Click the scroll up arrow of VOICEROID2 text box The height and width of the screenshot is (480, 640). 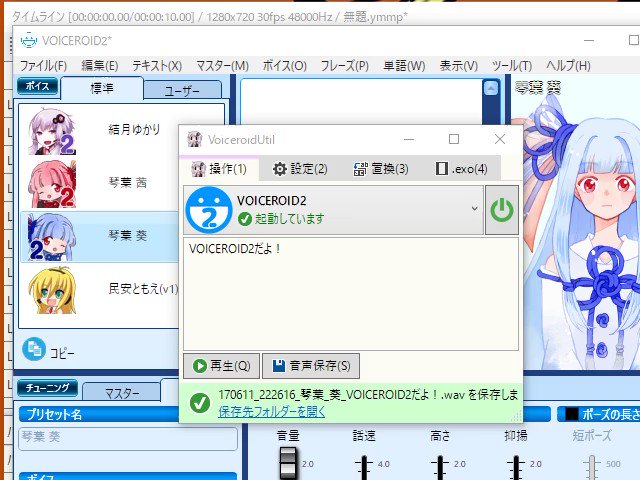[x=491, y=88]
